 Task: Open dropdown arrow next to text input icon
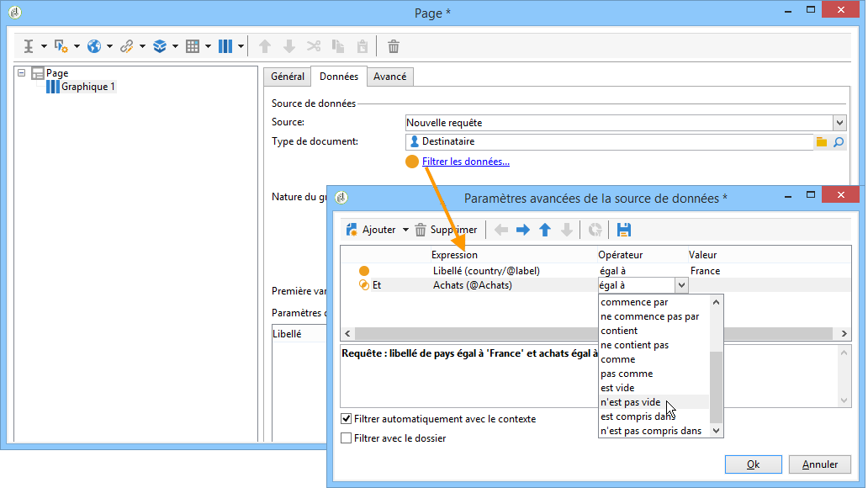pyautogui.click(x=44, y=46)
